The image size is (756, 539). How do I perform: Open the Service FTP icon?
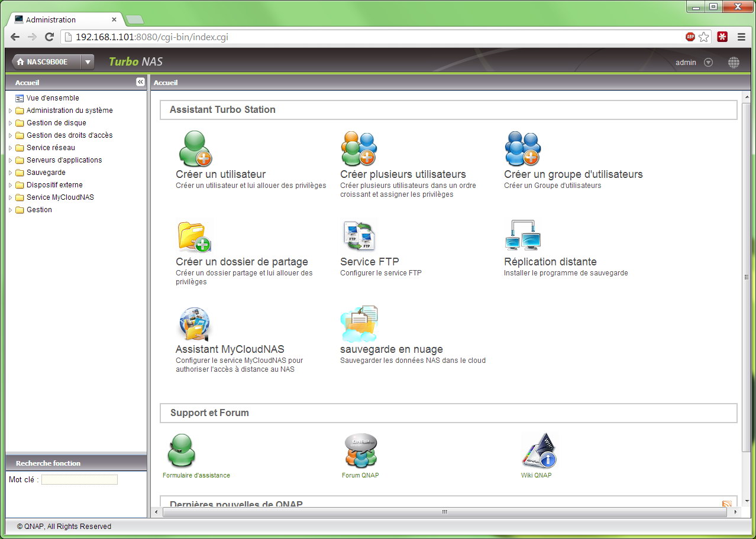[359, 236]
